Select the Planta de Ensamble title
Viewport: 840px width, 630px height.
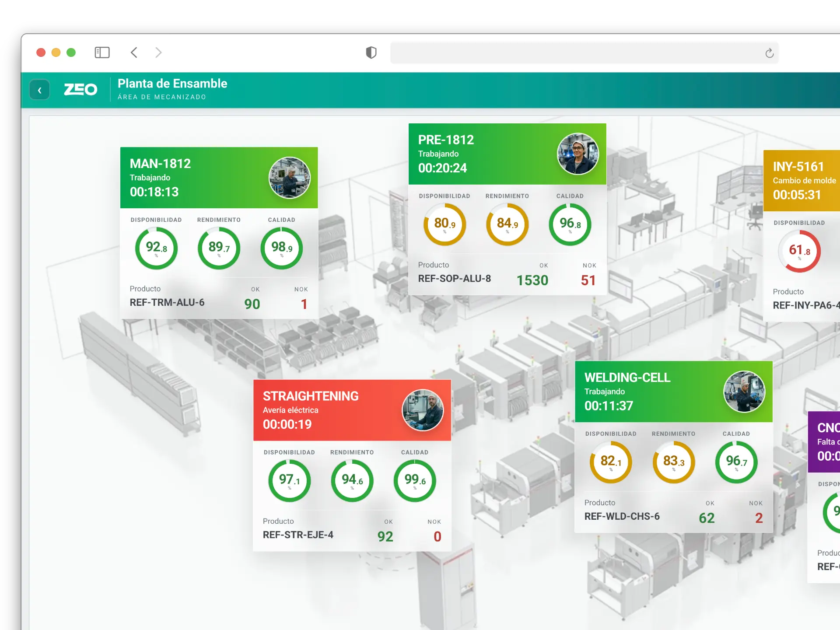172,84
